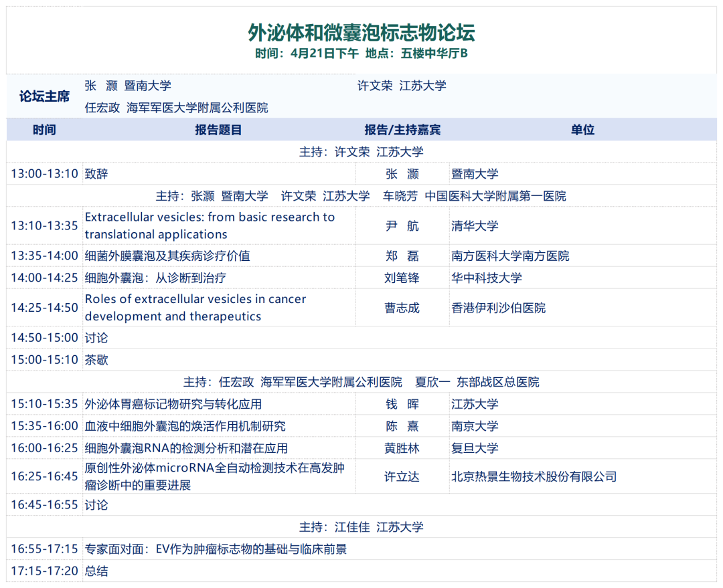Click the 时间 column header
This screenshot has height=588, width=723.
click(44, 130)
